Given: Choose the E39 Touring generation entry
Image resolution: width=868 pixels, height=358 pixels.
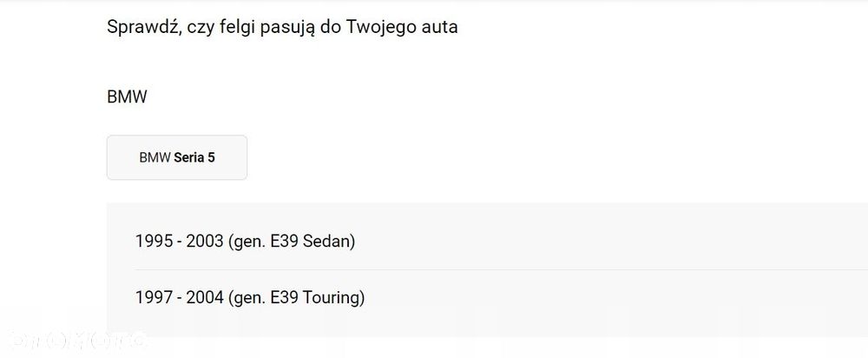Looking at the screenshot, I should tap(296, 298).
